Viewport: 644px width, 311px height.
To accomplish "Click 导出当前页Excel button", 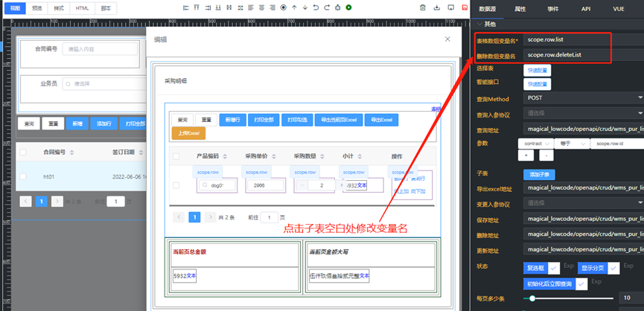I will tap(339, 120).
